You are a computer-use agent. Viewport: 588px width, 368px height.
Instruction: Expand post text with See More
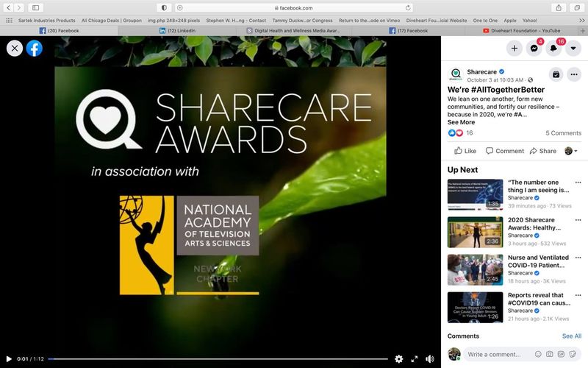461,122
